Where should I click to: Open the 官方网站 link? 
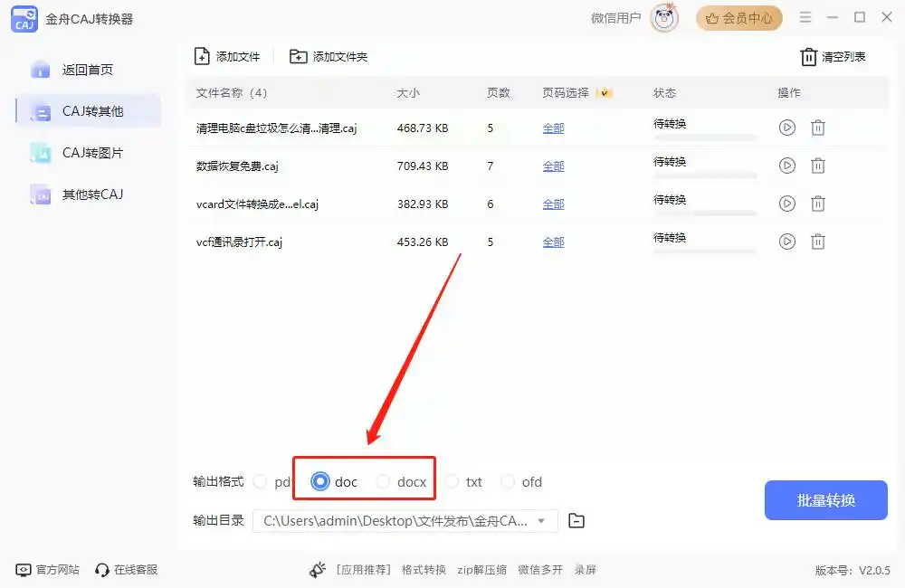pos(47,570)
